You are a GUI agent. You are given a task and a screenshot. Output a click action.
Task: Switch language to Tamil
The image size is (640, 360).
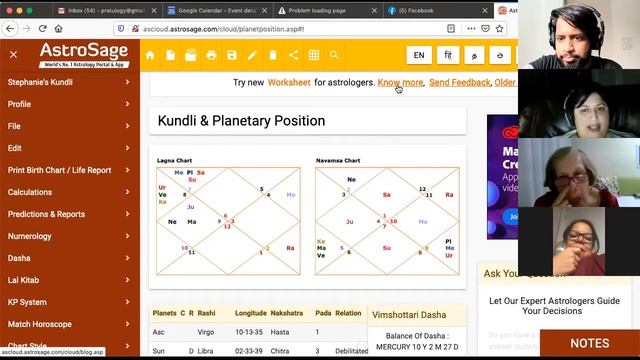474,55
